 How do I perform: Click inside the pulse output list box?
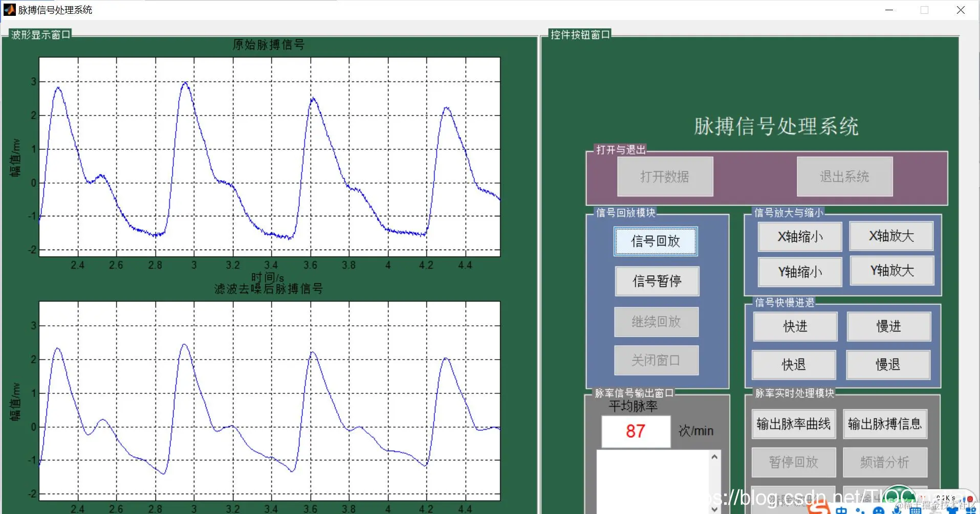(652, 482)
